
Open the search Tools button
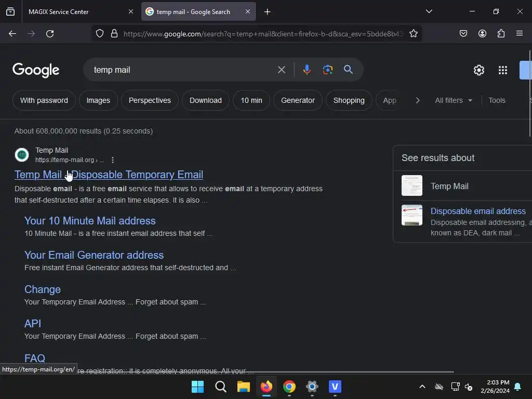coord(497,100)
